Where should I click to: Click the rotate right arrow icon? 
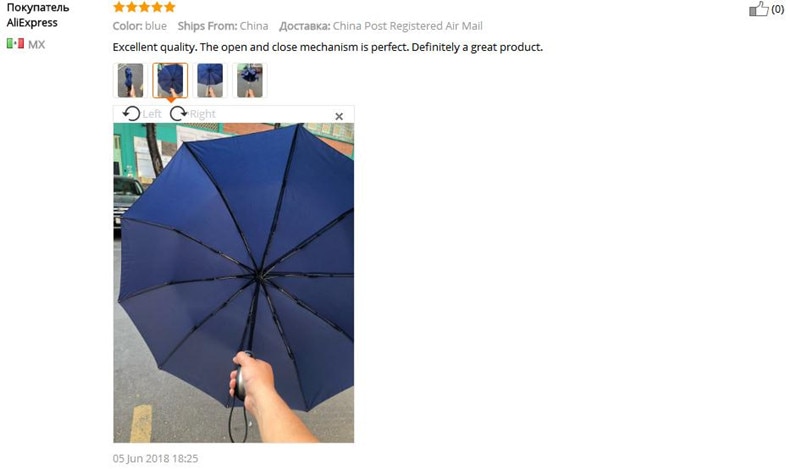(x=178, y=113)
